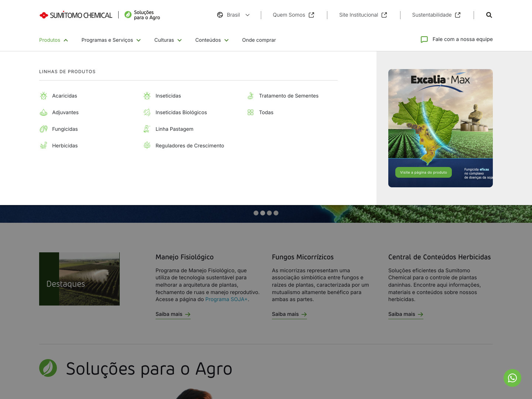Image resolution: width=532 pixels, height=399 pixels.
Task: Select the Acaricidas product line
Action: coord(65,96)
